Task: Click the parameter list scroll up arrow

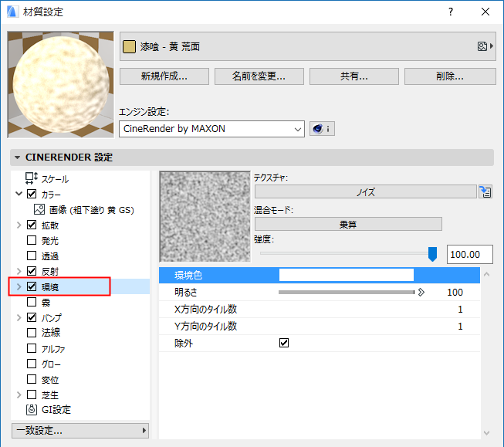Action: [487, 274]
